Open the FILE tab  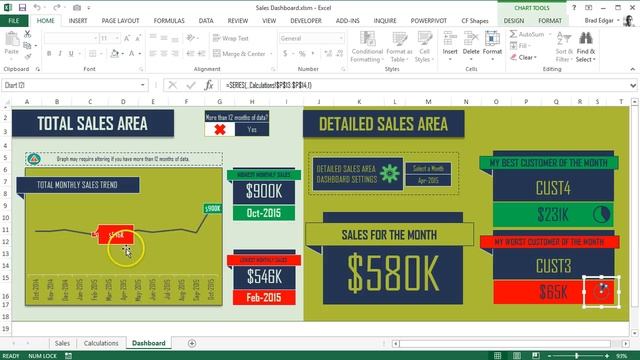click(13, 20)
